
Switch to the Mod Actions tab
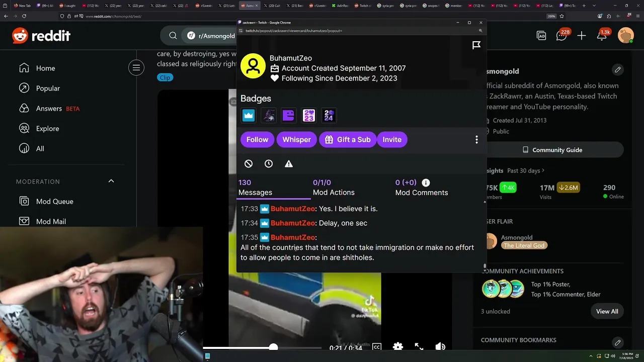coord(334,188)
